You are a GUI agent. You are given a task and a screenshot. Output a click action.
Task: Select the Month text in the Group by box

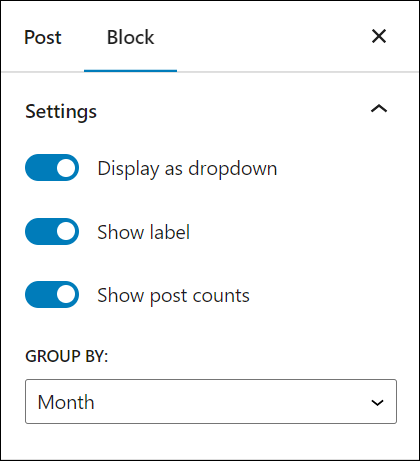(x=66, y=402)
